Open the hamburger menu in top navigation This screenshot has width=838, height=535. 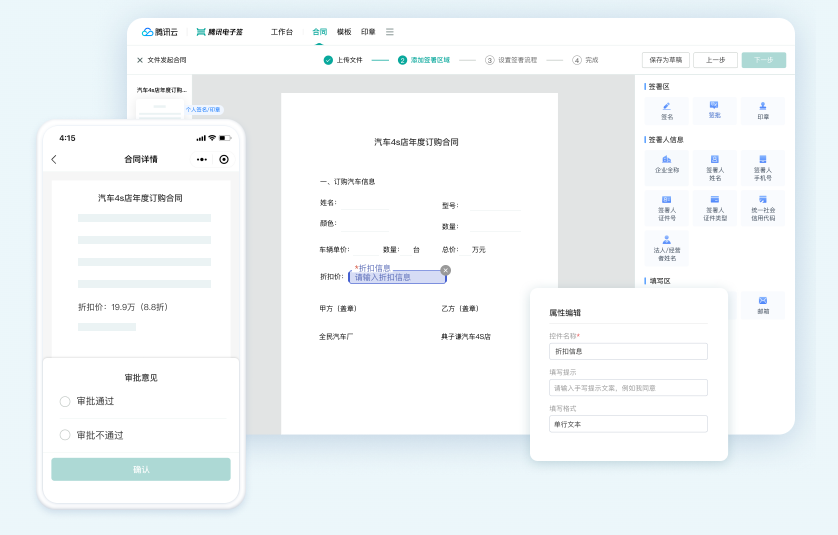pyautogui.click(x=390, y=32)
